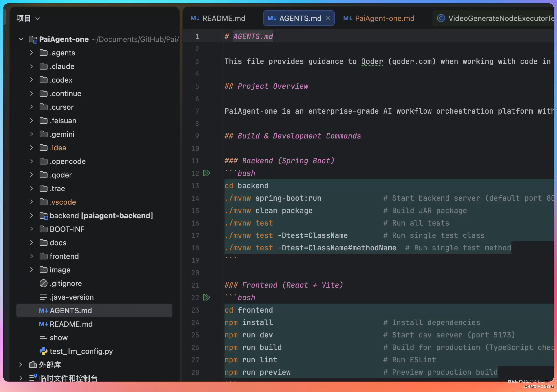This screenshot has height=392, width=557.
Task: Click the docs folder icon
Action: coord(43,242)
